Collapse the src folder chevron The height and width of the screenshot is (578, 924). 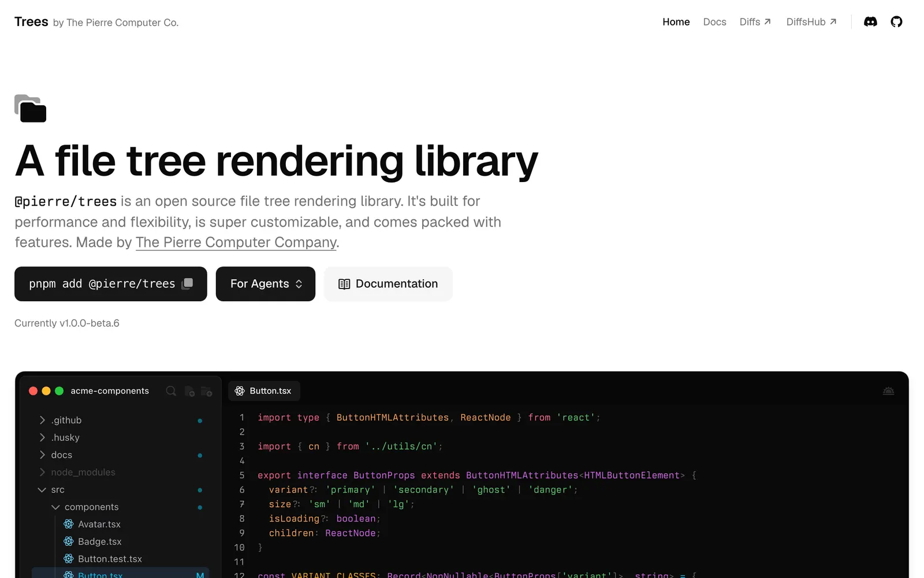(x=42, y=490)
